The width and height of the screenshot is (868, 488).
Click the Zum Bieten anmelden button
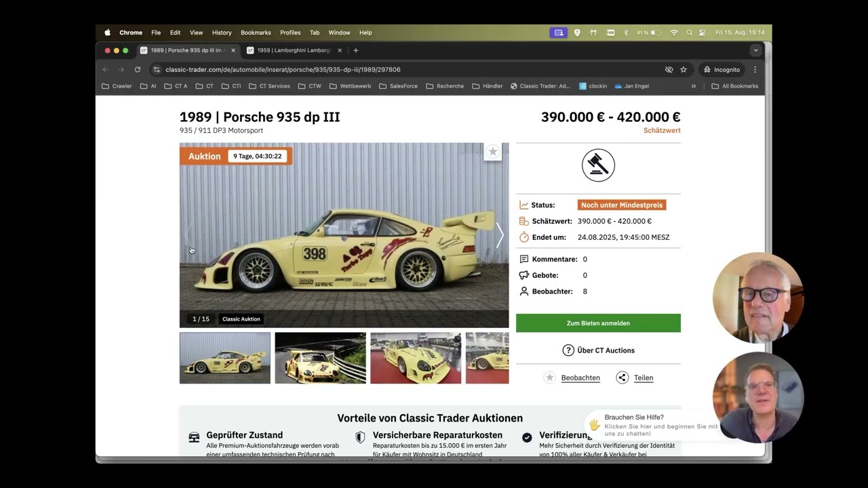[598, 323]
